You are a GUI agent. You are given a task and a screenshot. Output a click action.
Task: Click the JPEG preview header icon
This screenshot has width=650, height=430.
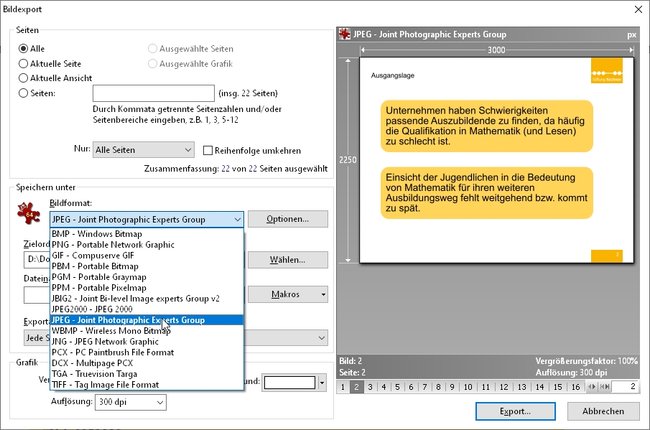point(344,34)
